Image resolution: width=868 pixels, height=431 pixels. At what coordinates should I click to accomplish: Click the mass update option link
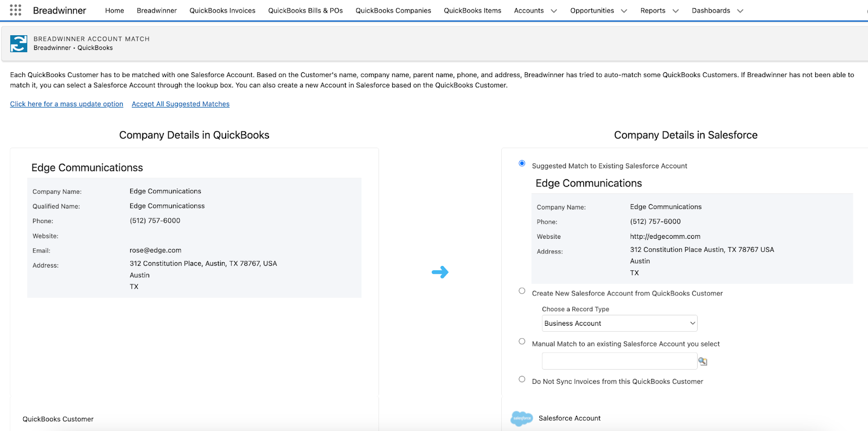point(67,104)
